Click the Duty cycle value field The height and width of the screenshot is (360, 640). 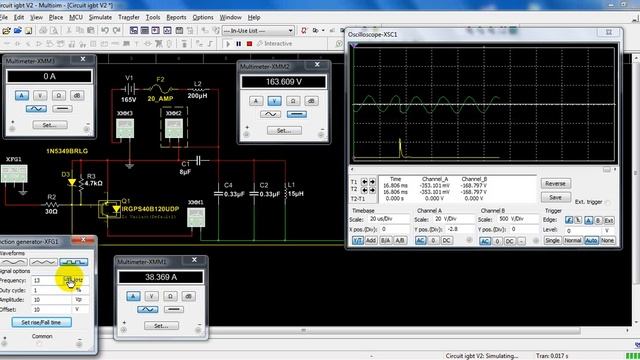tap(52, 290)
